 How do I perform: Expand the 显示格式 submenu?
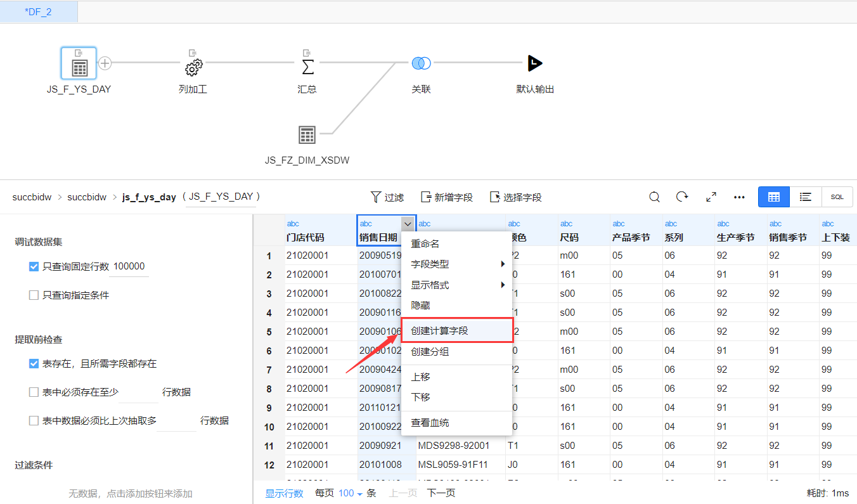456,285
